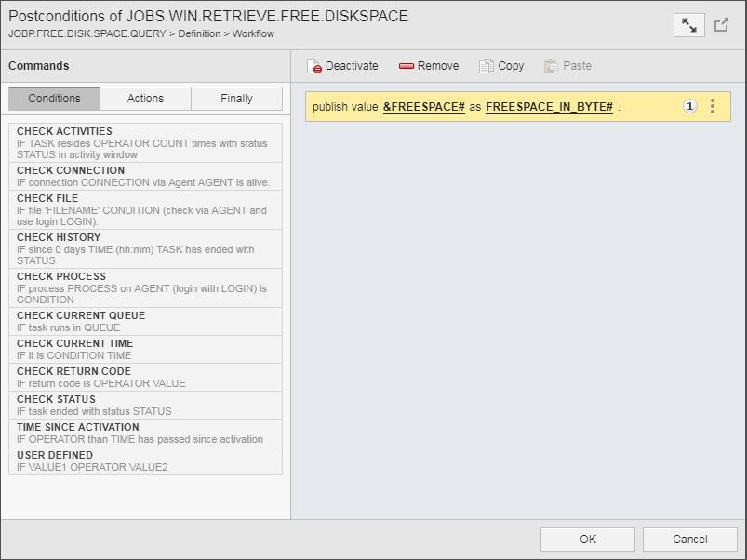Select the TIME SINCE ACTIVATION condition

coord(144,433)
